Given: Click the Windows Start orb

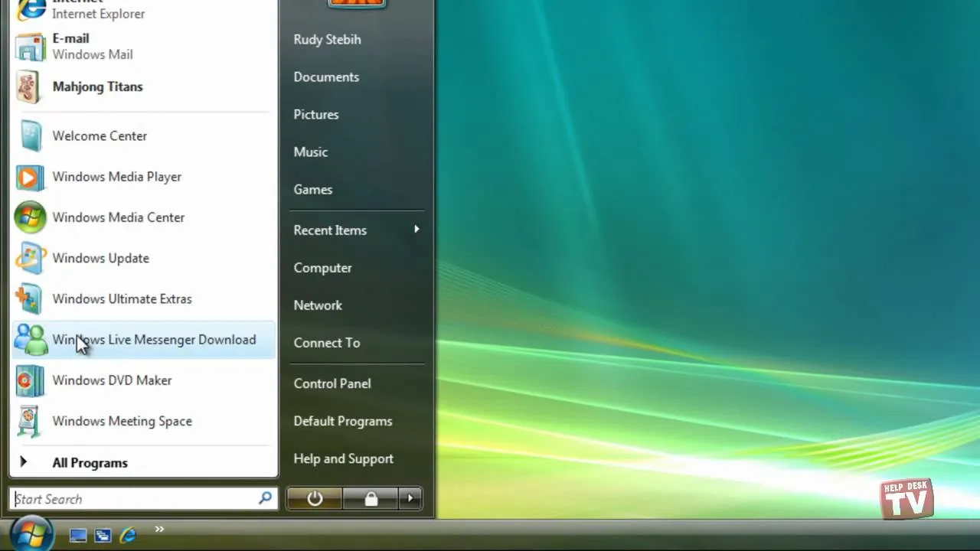Looking at the screenshot, I should click(x=32, y=533).
